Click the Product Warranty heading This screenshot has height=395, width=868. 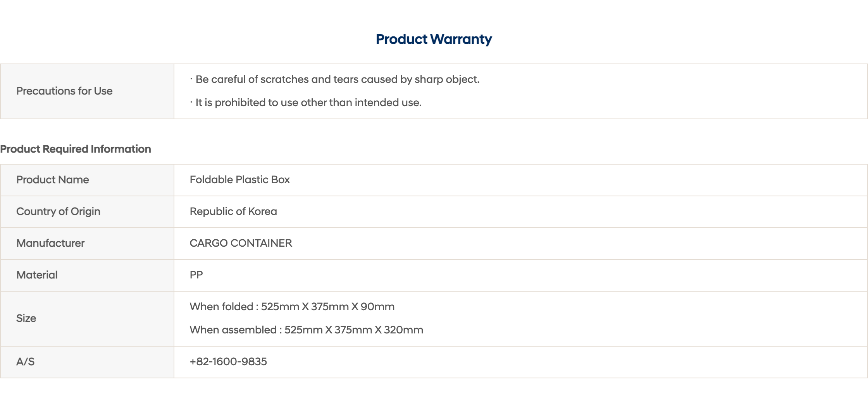(x=434, y=39)
